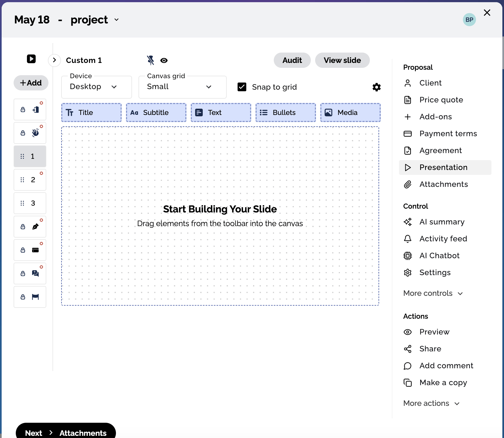Toggle the unpin icon next to Custom 1
504x438 pixels.
point(150,60)
